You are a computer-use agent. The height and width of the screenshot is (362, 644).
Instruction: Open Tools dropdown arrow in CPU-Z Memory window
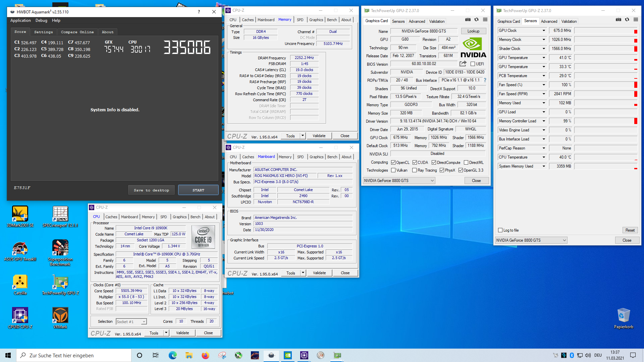(x=303, y=136)
